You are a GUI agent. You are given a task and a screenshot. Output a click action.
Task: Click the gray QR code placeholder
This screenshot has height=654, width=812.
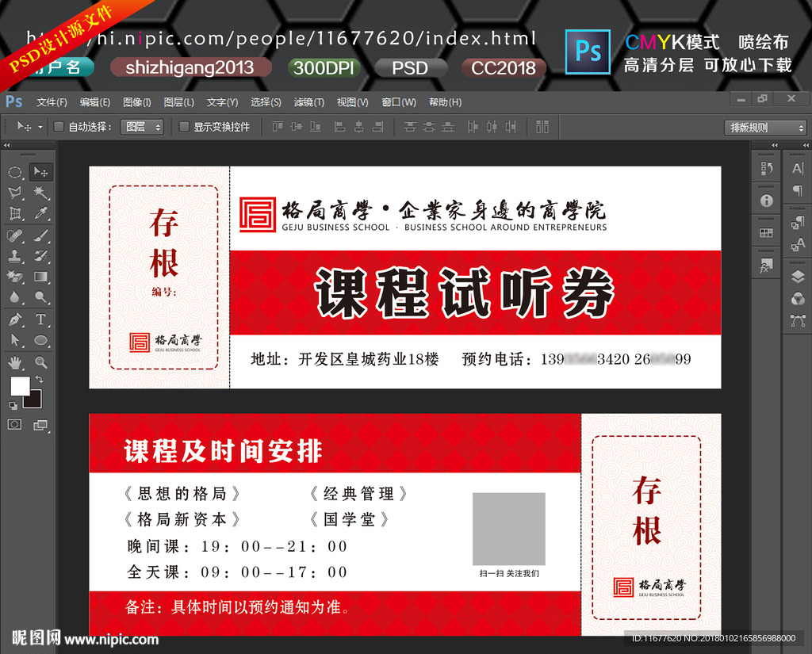(508, 529)
